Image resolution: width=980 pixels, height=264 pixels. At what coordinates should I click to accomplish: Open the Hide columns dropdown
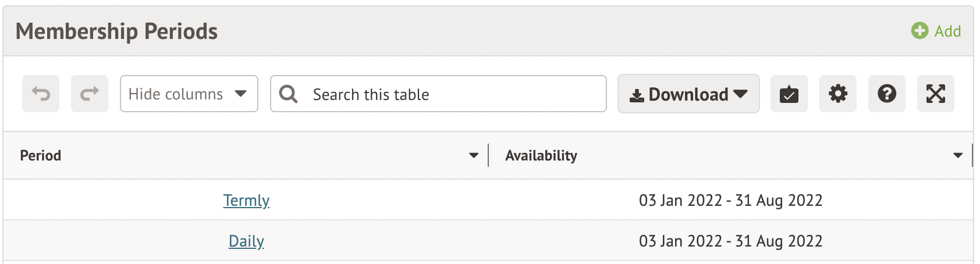pyautogui.click(x=189, y=94)
